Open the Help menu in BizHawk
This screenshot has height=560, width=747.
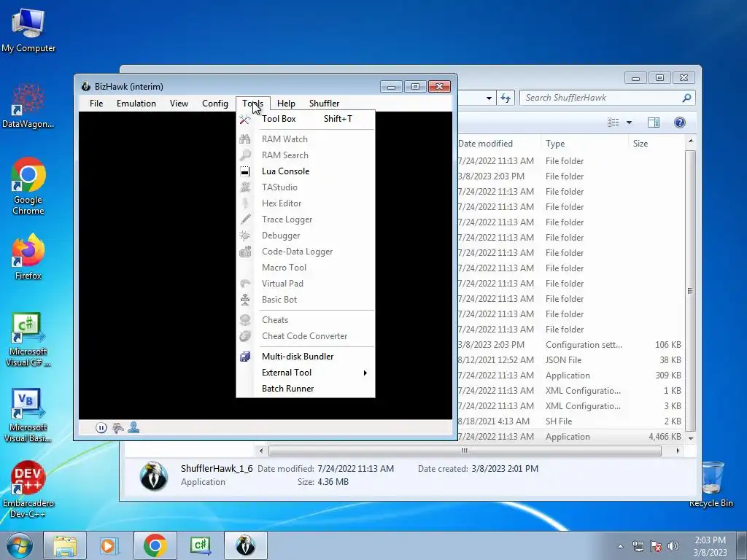(x=286, y=104)
